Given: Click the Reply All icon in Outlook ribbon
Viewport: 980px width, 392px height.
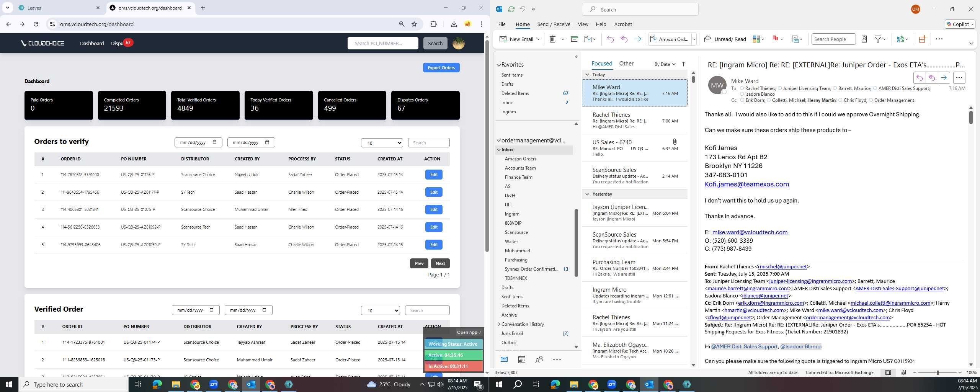Looking at the screenshot, I should [624, 39].
